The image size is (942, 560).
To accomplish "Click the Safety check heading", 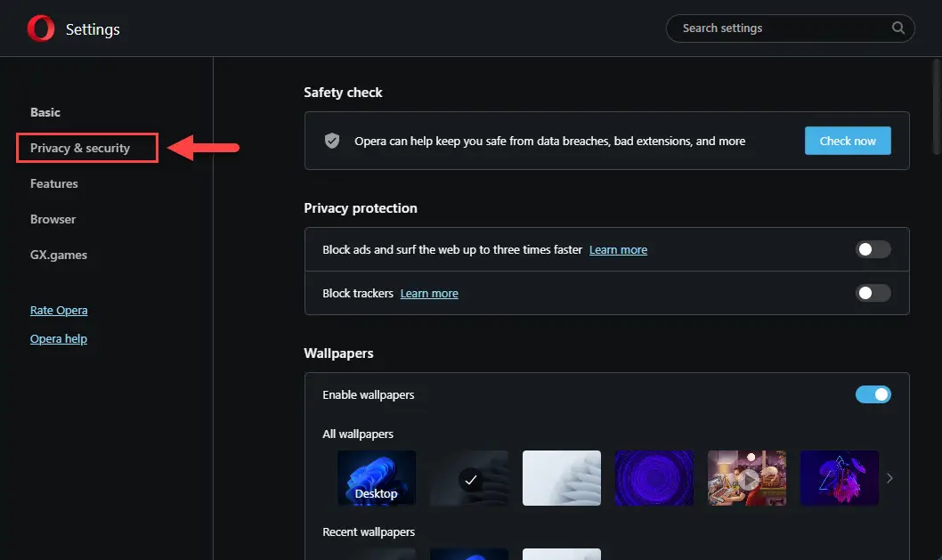I will coord(343,93).
